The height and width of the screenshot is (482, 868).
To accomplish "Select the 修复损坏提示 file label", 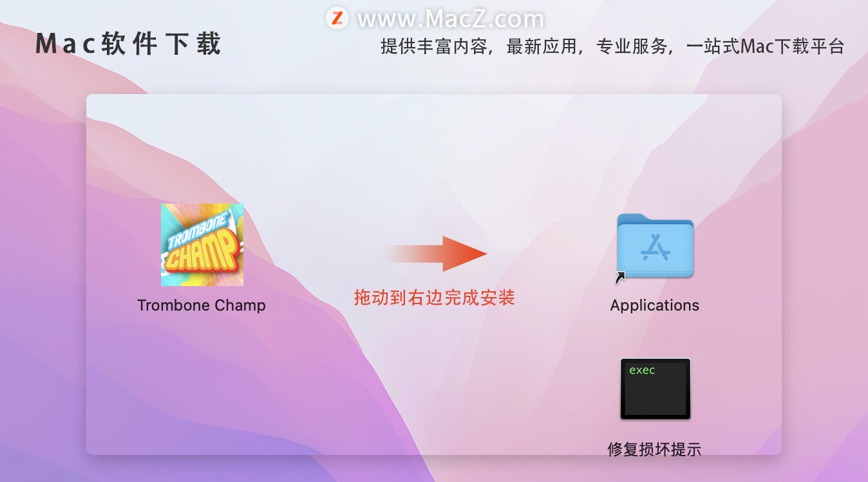I will pos(655,449).
